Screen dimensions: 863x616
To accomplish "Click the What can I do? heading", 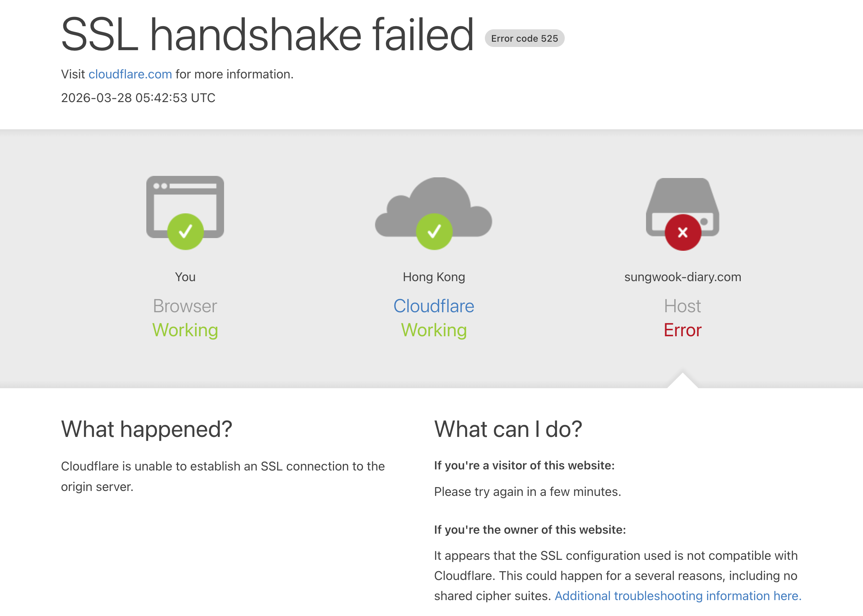I will (x=508, y=429).
